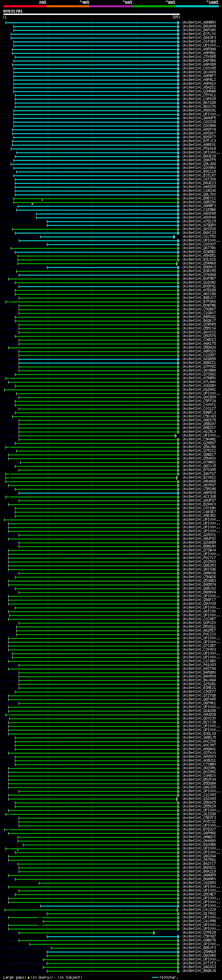Click the cyan alignment bar for B6UAV8
The image size is (222, 980).
tap(96, 26)
